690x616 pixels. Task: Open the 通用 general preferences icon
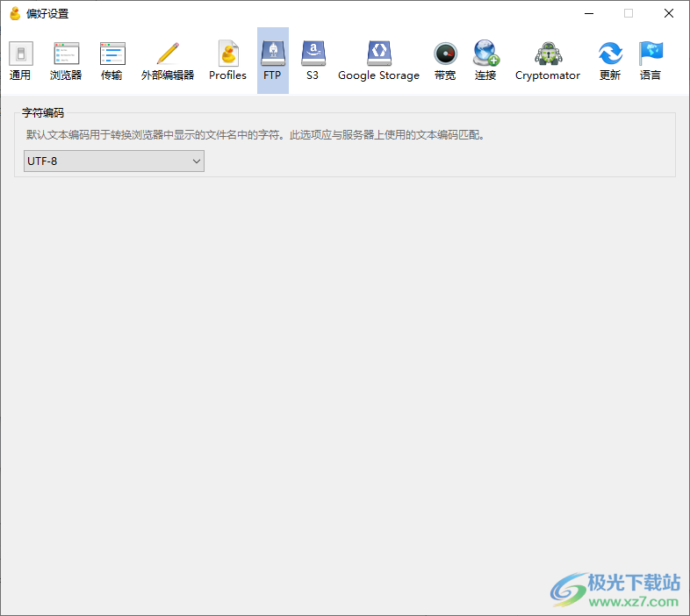20,54
